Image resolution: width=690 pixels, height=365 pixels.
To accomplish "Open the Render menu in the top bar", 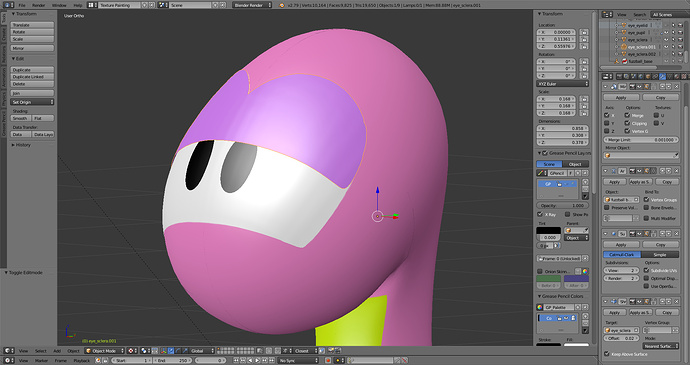I will point(39,5).
